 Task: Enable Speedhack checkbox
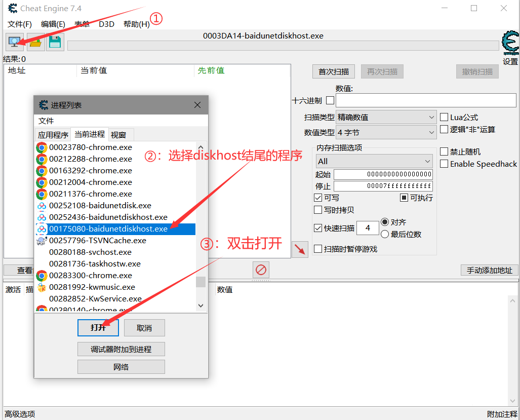point(444,164)
